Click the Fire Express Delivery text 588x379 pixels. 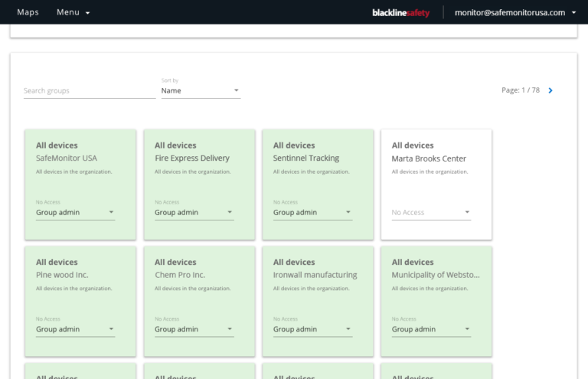click(192, 158)
